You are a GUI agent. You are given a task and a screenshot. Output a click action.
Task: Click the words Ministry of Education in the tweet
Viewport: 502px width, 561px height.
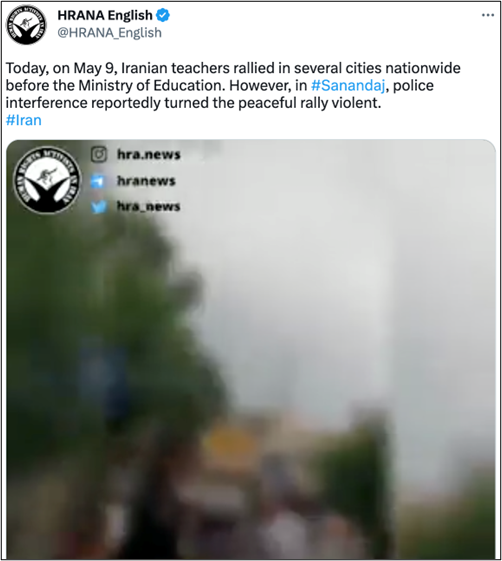pyautogui.click(x=152, y=86)
